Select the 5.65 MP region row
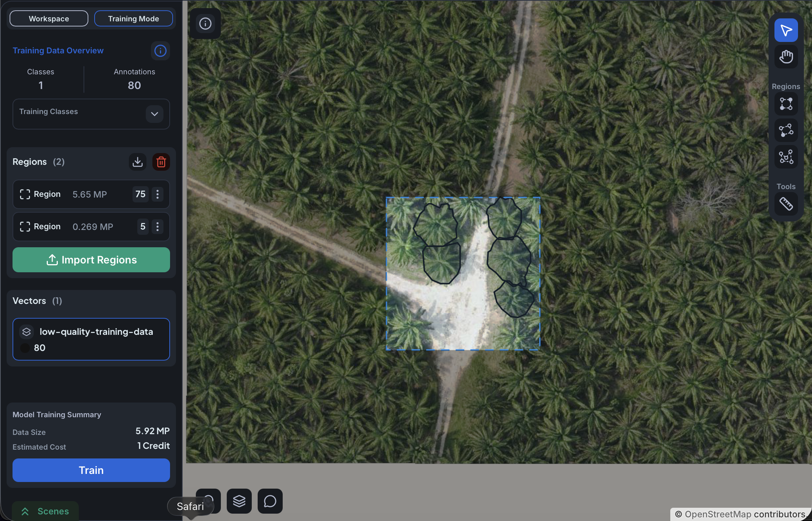 point(91,194)
